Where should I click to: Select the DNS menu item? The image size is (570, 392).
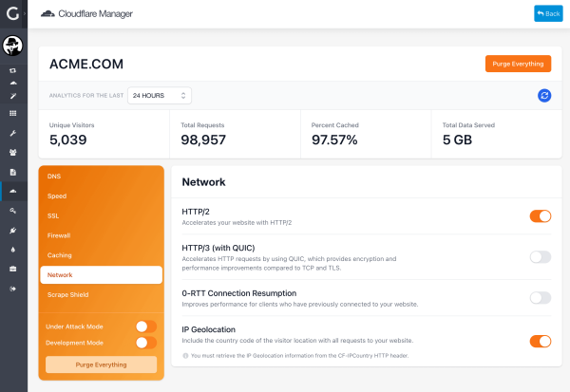pos(101,177)
